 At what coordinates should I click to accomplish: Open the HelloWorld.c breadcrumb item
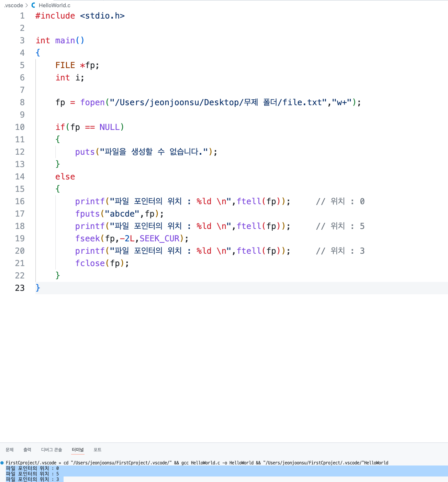click(x=54, y=6)
